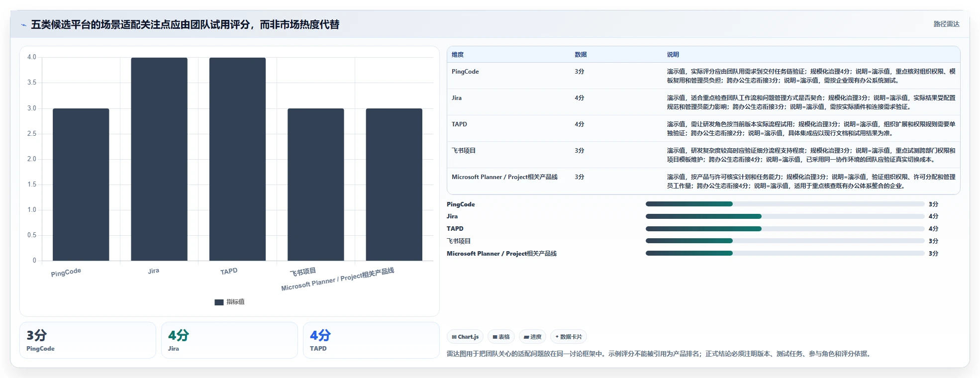Click the Jira progress bar
This screenshot has height=378, width=980.
785,216
